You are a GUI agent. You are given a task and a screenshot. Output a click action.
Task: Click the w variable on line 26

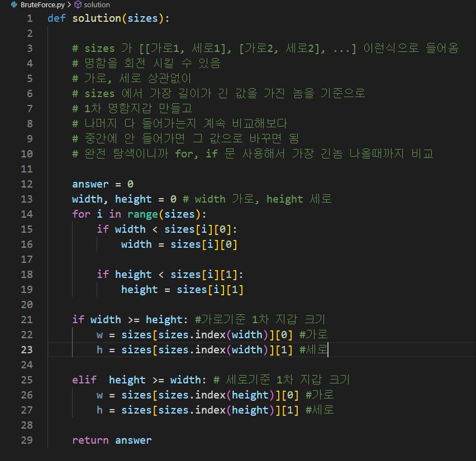(x=99, y=395)
